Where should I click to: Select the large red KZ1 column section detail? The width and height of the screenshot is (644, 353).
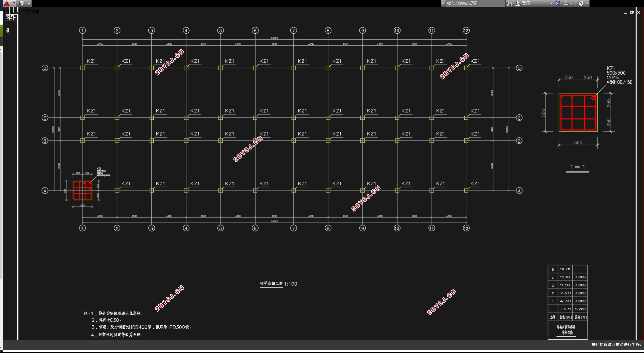click(x=578, y=112)
